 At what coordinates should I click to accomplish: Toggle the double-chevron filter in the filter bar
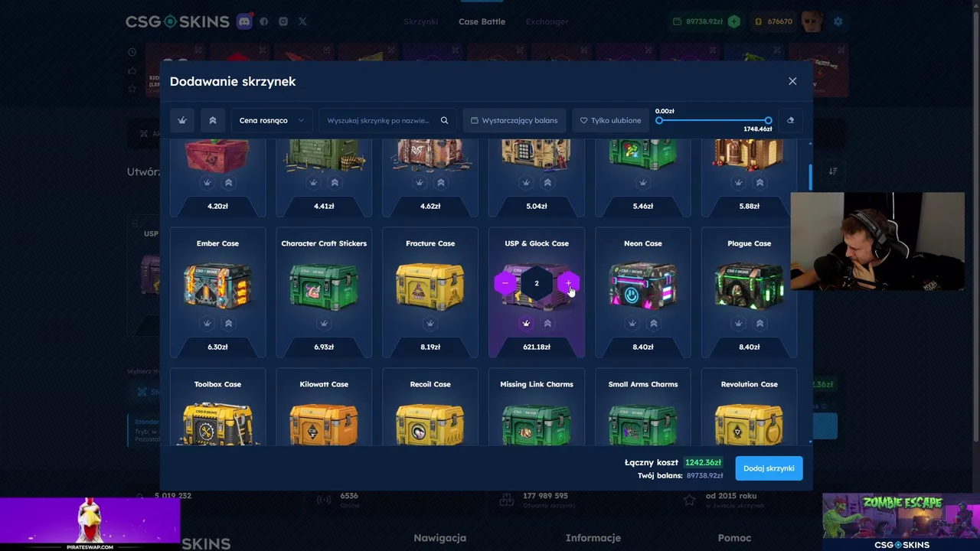pos(213,120)
